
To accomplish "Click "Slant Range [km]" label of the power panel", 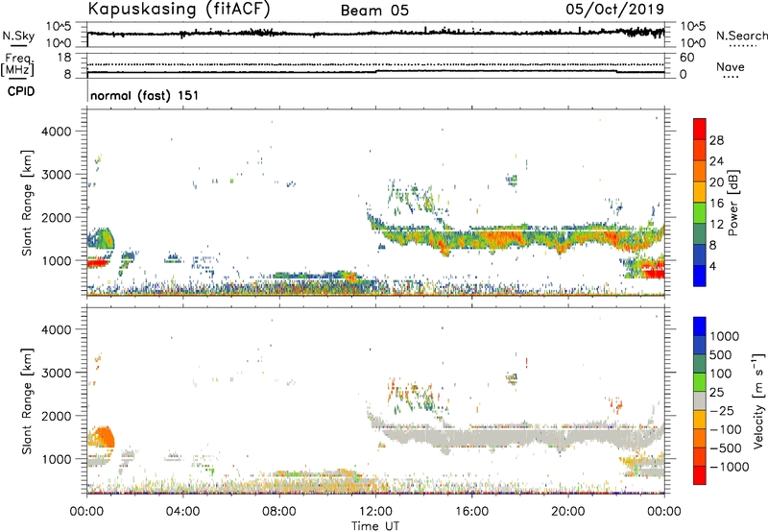I will click(x=27, y=203).
